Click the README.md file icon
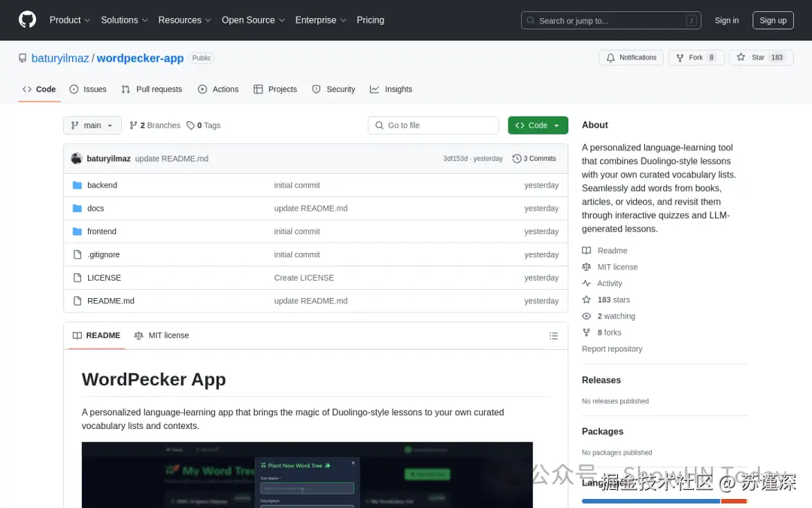 click(77, 300)
